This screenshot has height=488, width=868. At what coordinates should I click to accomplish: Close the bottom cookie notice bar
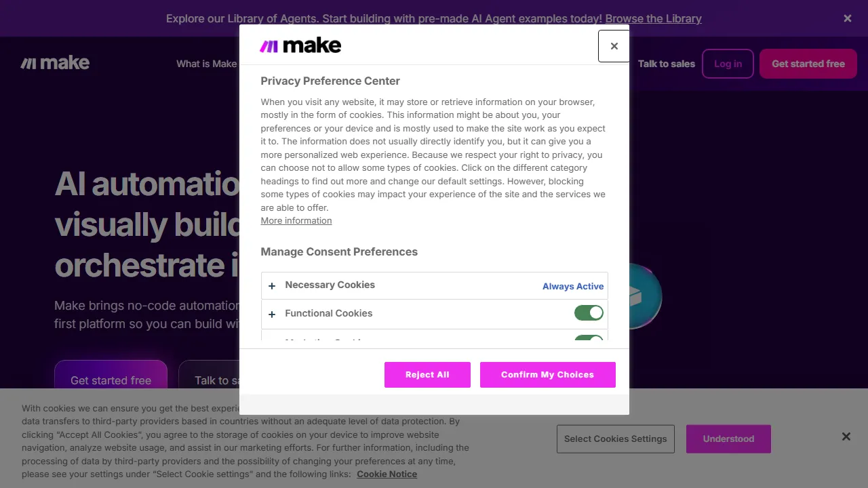click(x=846, y=436)
